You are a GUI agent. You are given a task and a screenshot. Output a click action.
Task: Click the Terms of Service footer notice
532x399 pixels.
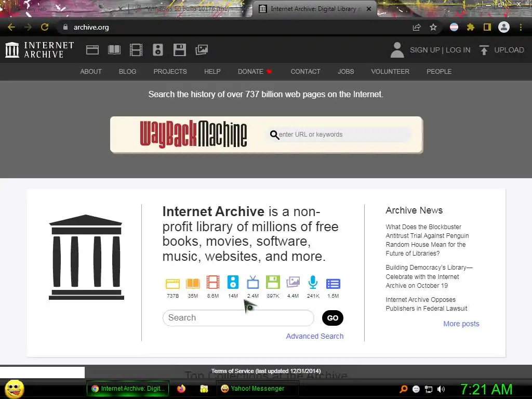(266, 371)
